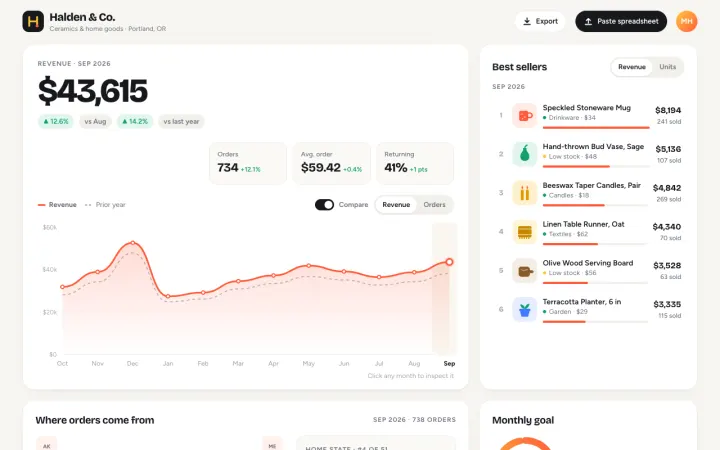Click Hand-thrown Bud Vase, Sage name
The width and height of the screenshot is (720, 450).
593,147
